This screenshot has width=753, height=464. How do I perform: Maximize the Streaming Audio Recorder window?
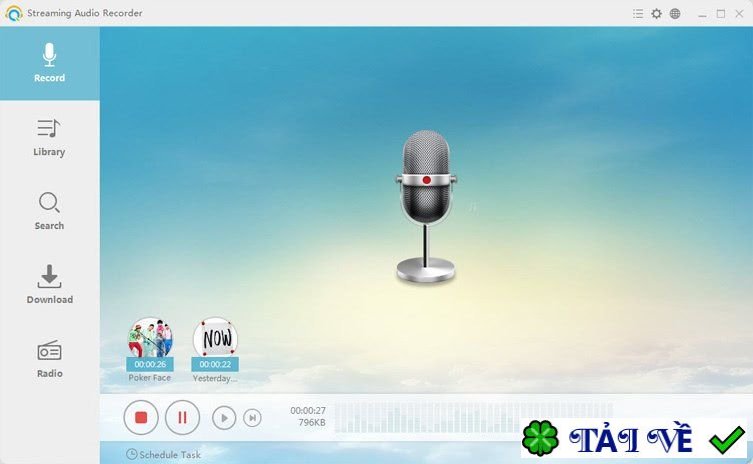tap(721, 14)
